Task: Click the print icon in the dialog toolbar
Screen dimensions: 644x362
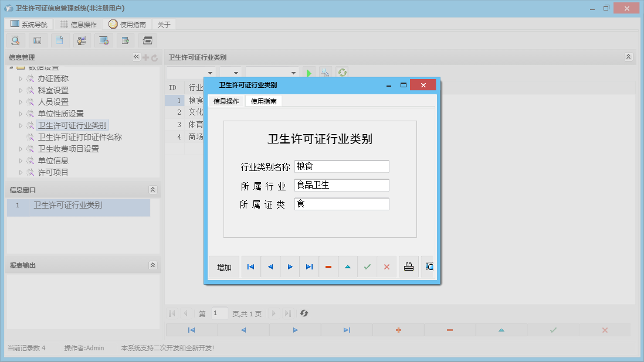Action: point(408,267)
